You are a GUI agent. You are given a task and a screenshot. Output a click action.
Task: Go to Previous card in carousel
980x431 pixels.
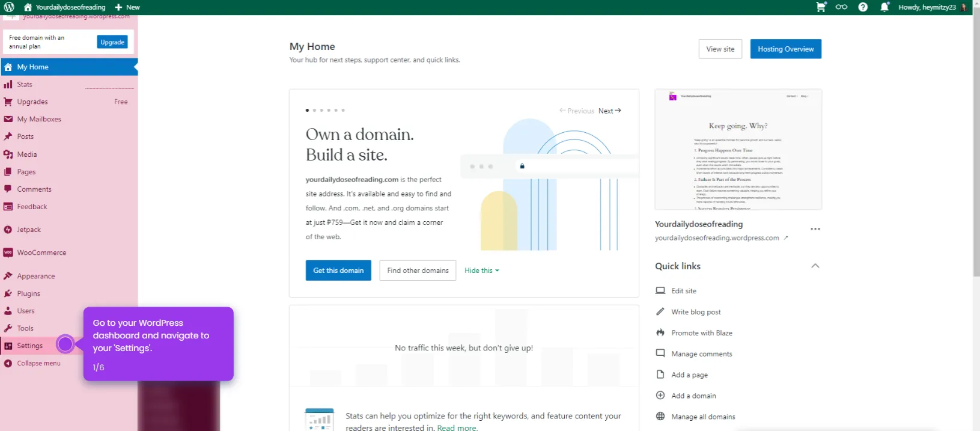tap(577, 111)
